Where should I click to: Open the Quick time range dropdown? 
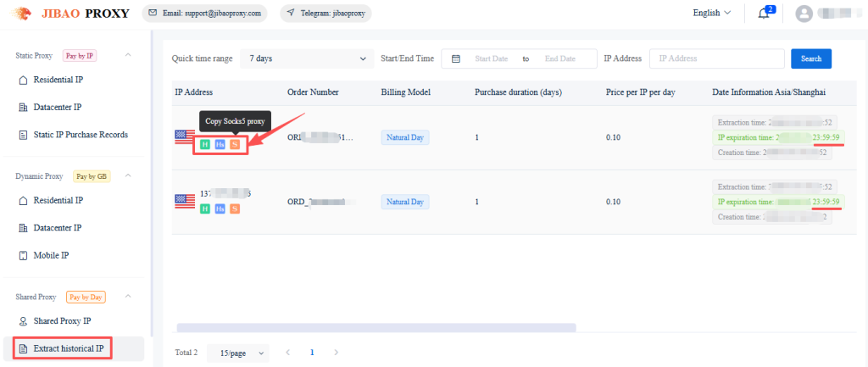[306, 58]
